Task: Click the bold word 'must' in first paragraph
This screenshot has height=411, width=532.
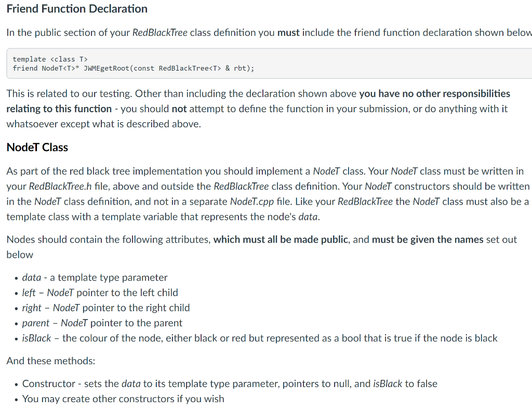Action: point(288,33)
